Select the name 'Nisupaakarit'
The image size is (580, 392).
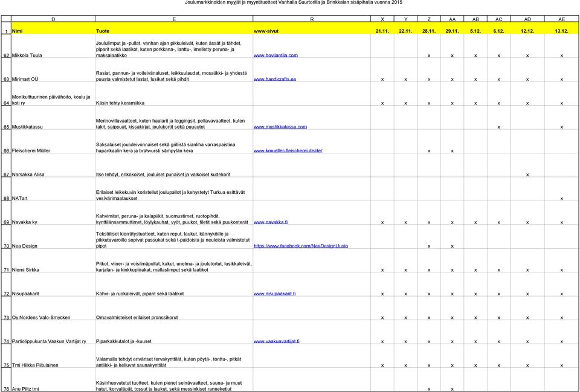[x=25, y=294]
